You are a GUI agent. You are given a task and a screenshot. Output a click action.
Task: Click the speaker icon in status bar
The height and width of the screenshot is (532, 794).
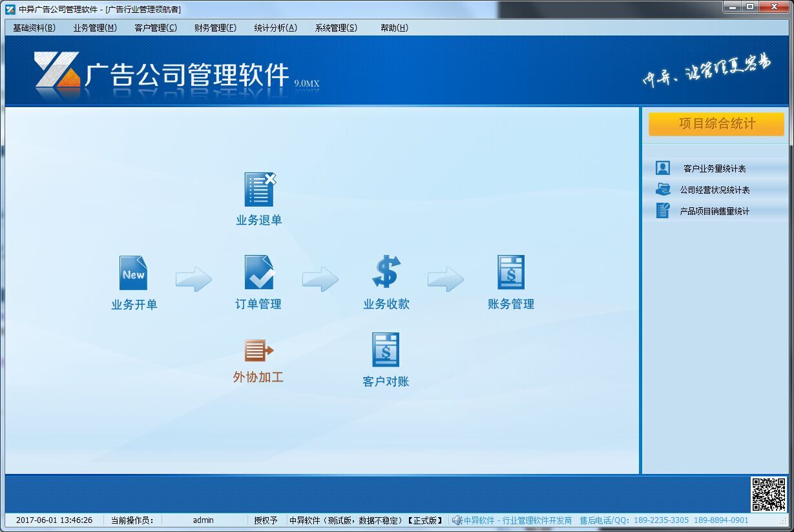click(x=457, y=520)
